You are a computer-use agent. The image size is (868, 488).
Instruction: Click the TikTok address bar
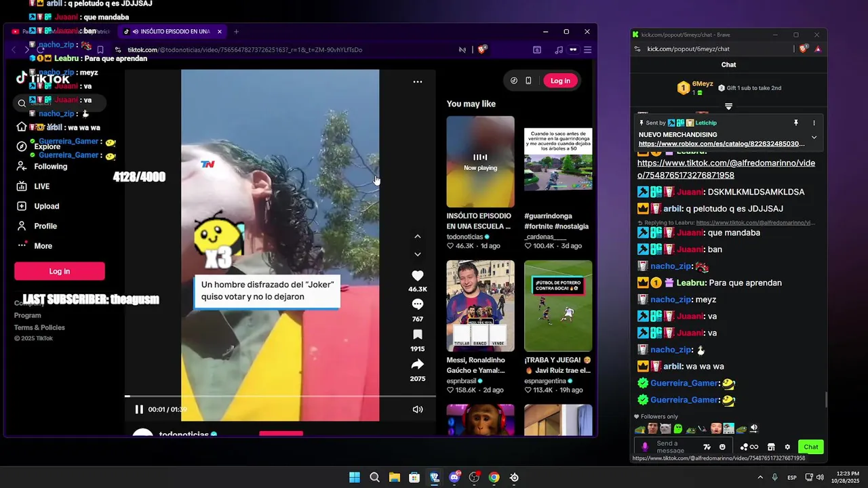coord(285,49)
